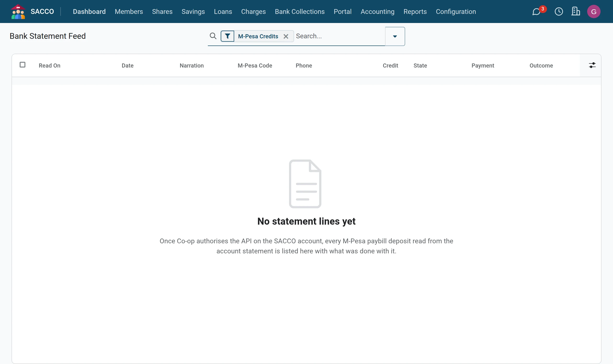
Task: Sort by the Read On column
Action: [x=50, y=65]
